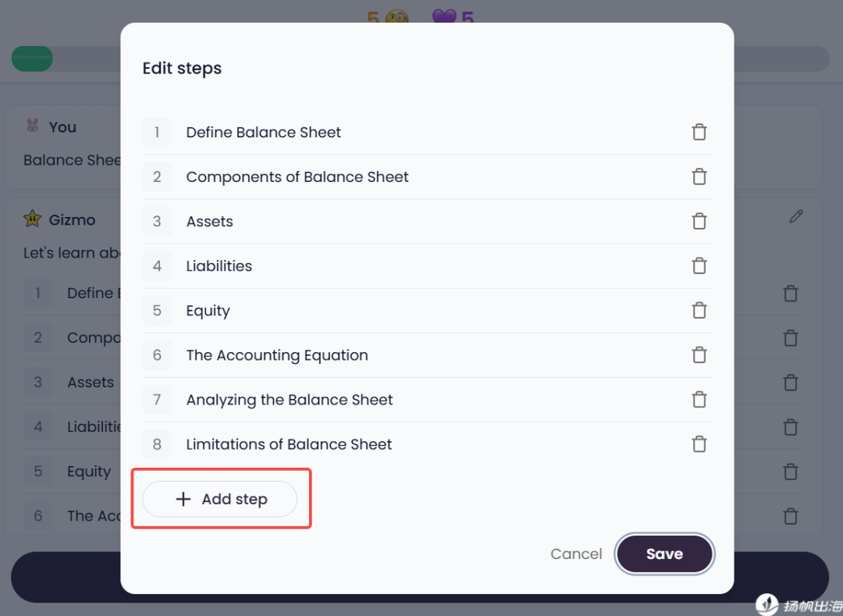Image resolution: width=843 pixels, height=616 pixels.
Task: Select the Equity step text field
Action: click(x=208, y=311)
